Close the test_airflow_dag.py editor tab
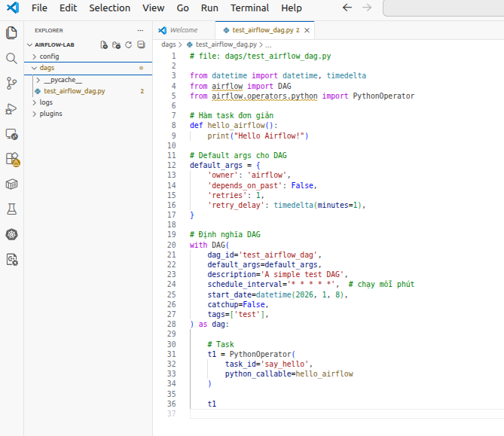 tap(307, 30)
